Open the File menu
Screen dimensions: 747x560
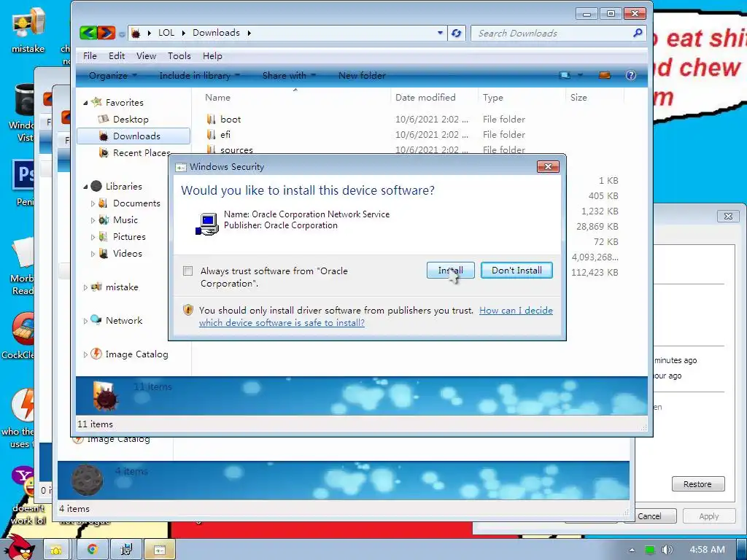click(x=90, y=56)
